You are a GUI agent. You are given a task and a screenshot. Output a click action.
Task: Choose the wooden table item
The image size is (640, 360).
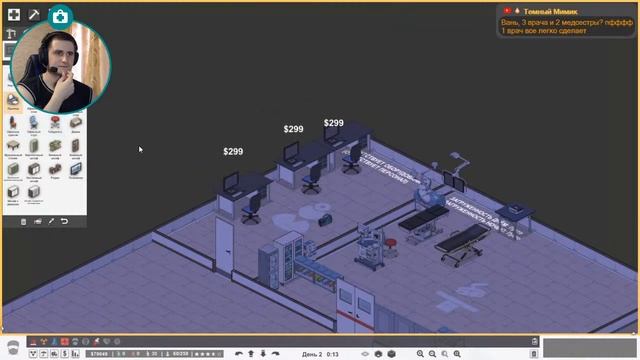click(13, 148)
